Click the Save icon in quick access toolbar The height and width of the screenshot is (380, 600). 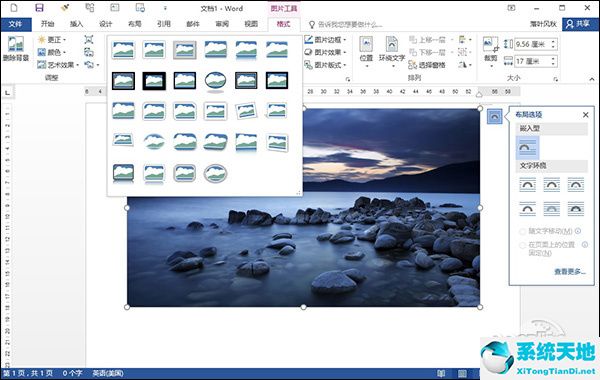pyautogui.click(x=39, y=8)
